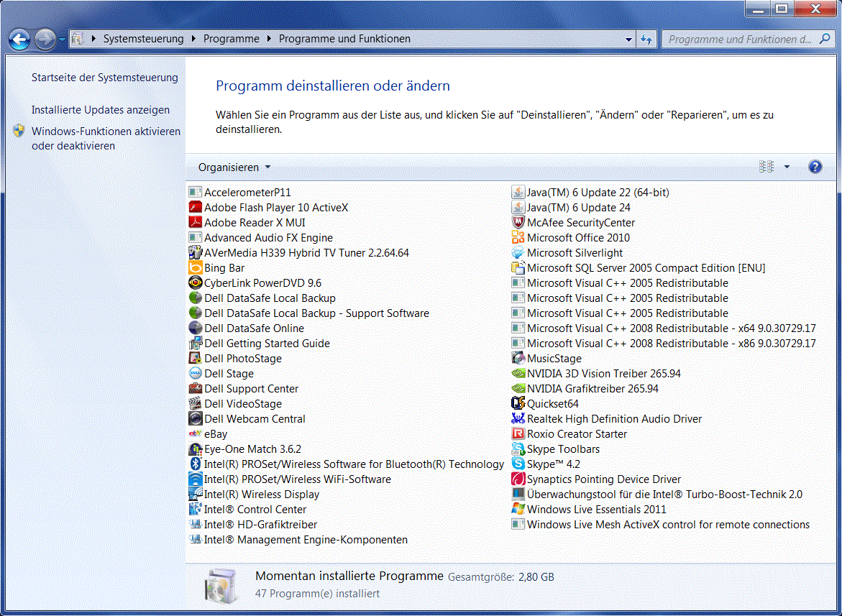Click the Dell Webcam Central icon
Screen dimensions: 842x616
tap(196, 418)
